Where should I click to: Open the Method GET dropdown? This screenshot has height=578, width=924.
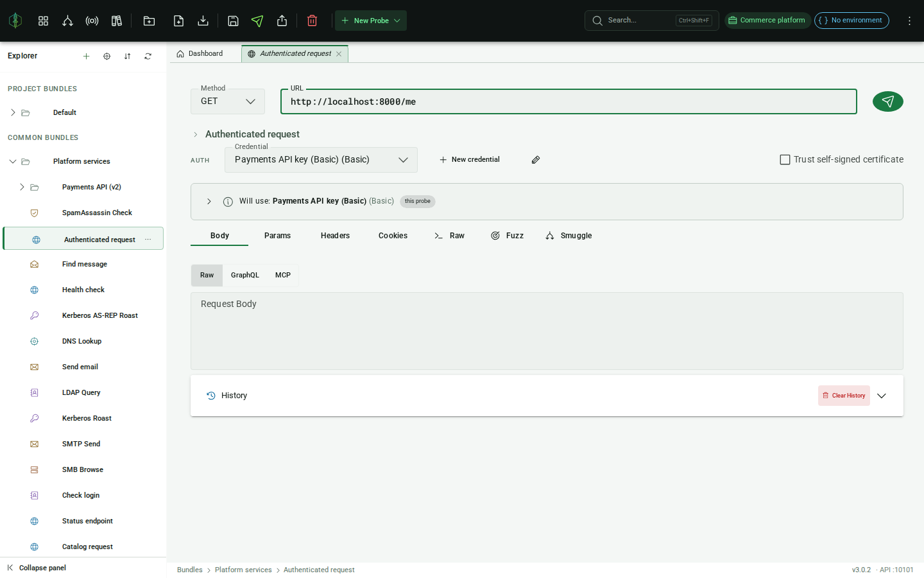[228, 101]
